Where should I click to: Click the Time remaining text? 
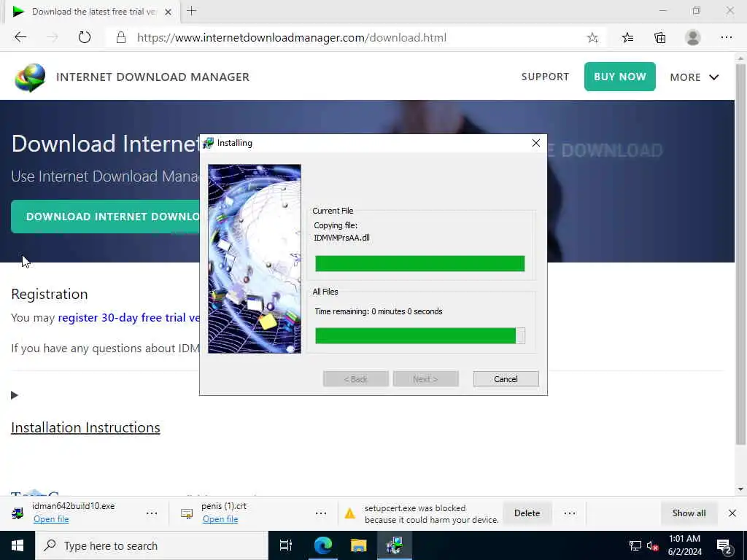[x=379, y=311]
